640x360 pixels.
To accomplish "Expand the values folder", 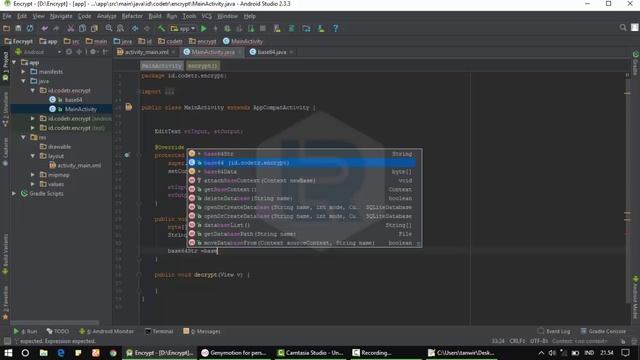I will tap(33, 184).
